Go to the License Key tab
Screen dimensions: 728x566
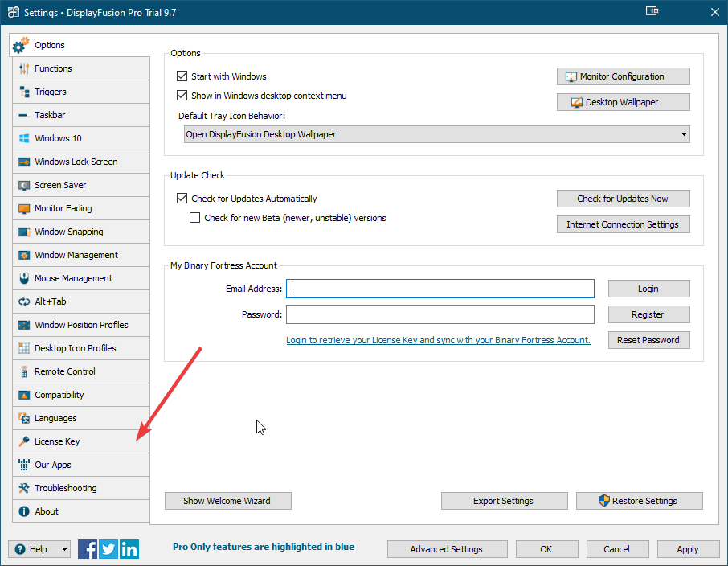[81, 441]
